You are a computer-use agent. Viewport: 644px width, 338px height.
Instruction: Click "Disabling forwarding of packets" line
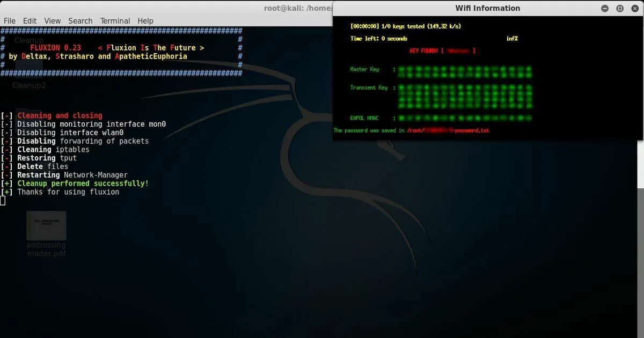click(x=75, y=141)
